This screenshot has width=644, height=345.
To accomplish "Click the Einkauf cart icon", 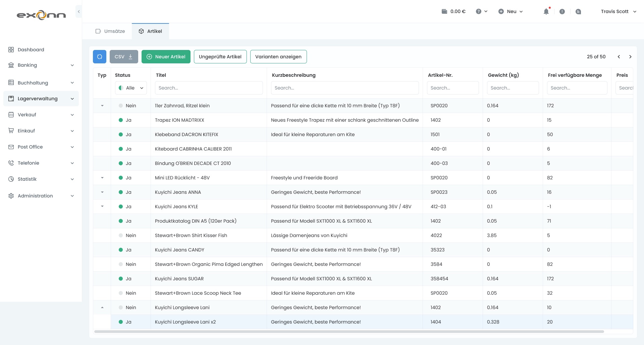I will 11,131.
